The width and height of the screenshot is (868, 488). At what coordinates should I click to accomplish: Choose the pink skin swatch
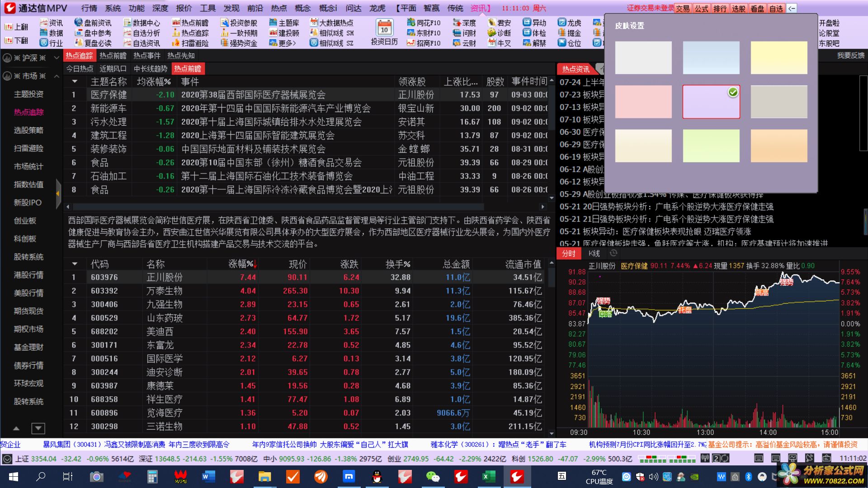tap(643, 102)
